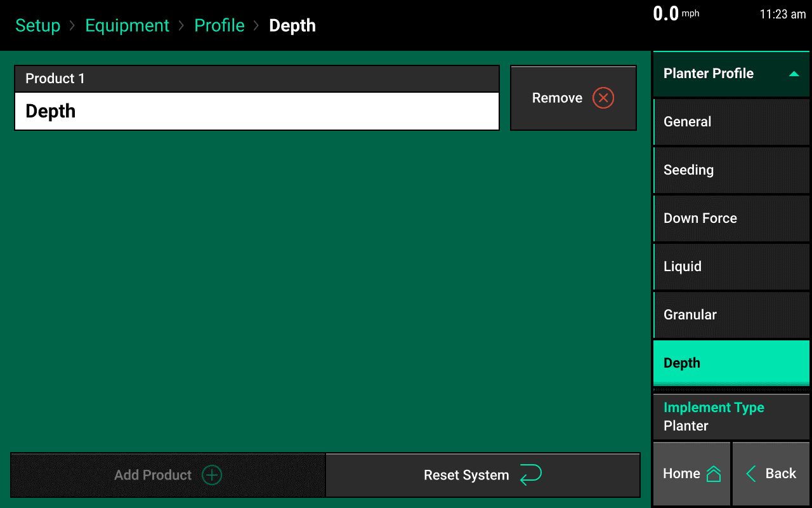Click the Home label text
Image resolution: width=812 pixels, height=508 pixels.
(681, 474)
